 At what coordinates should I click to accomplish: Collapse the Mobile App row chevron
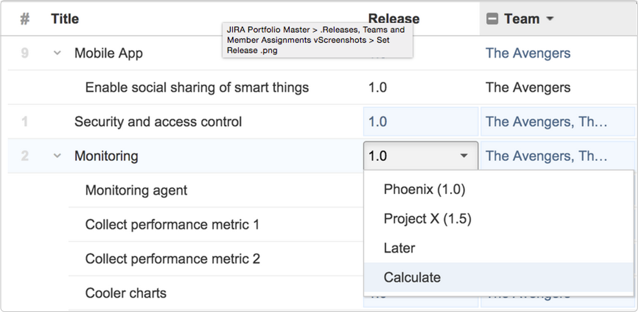coord(57,53)
